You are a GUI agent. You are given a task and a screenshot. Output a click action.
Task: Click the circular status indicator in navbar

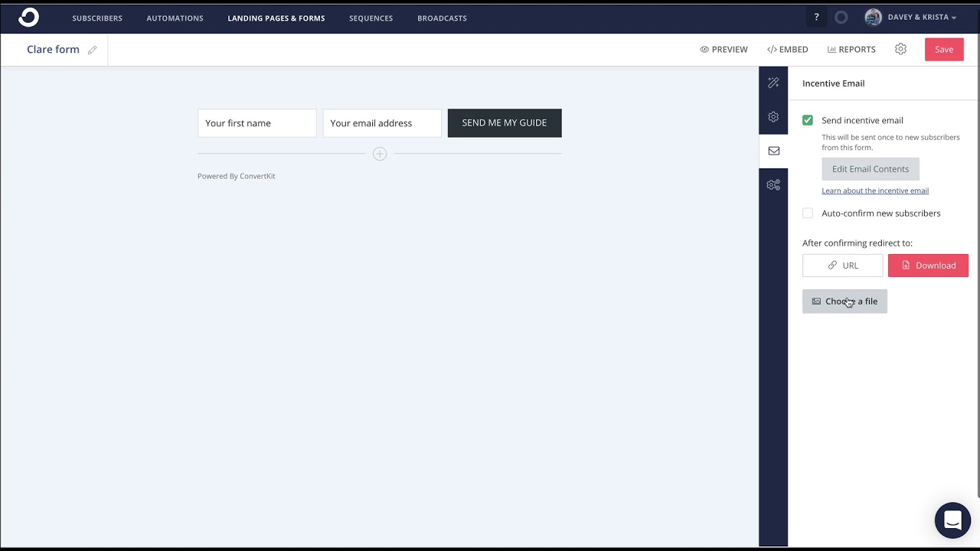[841, 17]
